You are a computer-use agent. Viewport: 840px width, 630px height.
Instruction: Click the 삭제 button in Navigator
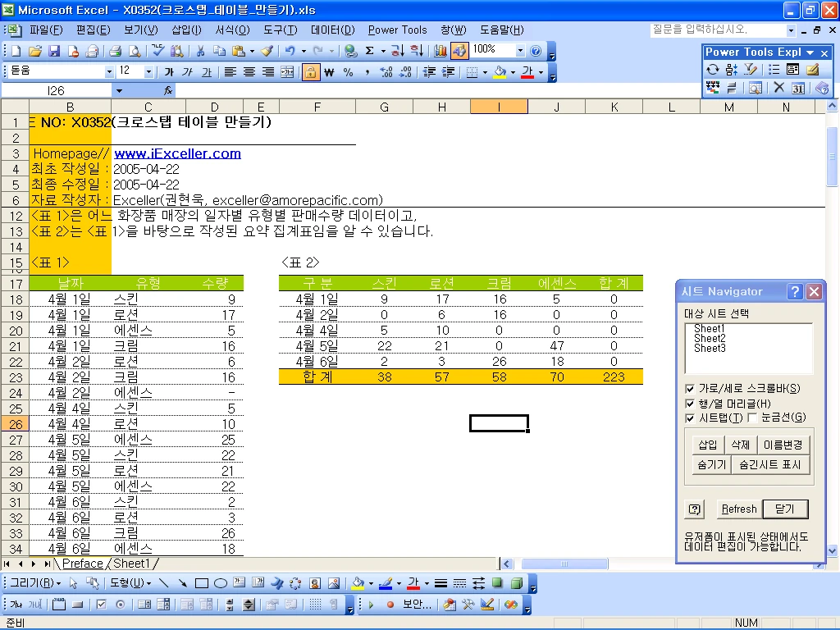coord(741,445)
